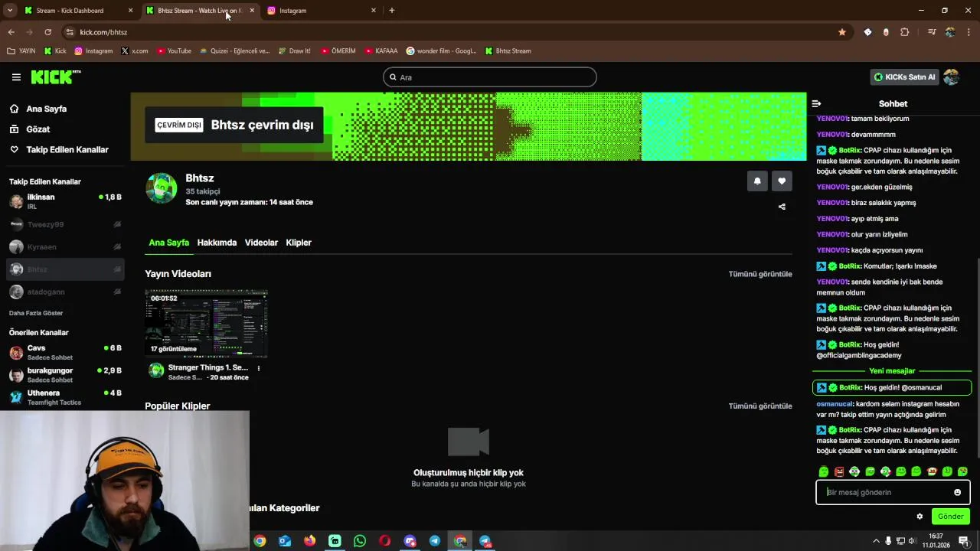The height and width of the screenshot is (551, 980).
Task: Go back in browser history
Action: [x=11, y=32]
